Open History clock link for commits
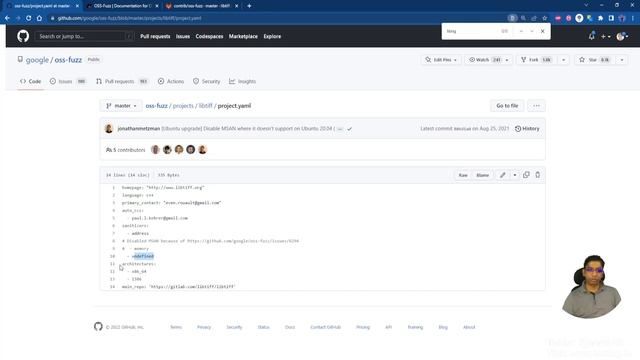 tap(527, 129)
